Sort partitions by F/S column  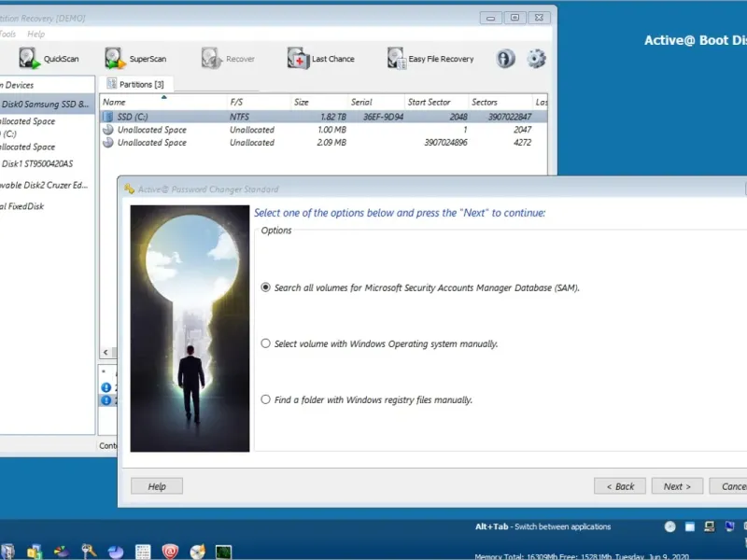click(259, 102)
